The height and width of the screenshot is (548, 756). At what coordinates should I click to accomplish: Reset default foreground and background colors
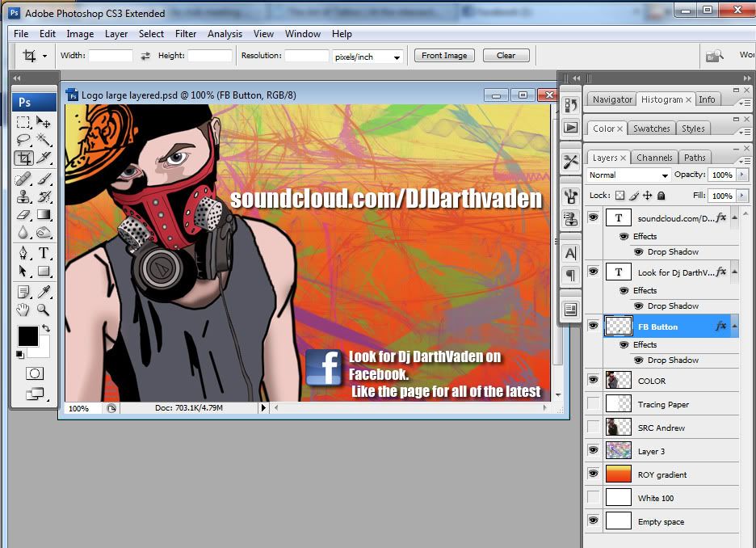point(19,355)
